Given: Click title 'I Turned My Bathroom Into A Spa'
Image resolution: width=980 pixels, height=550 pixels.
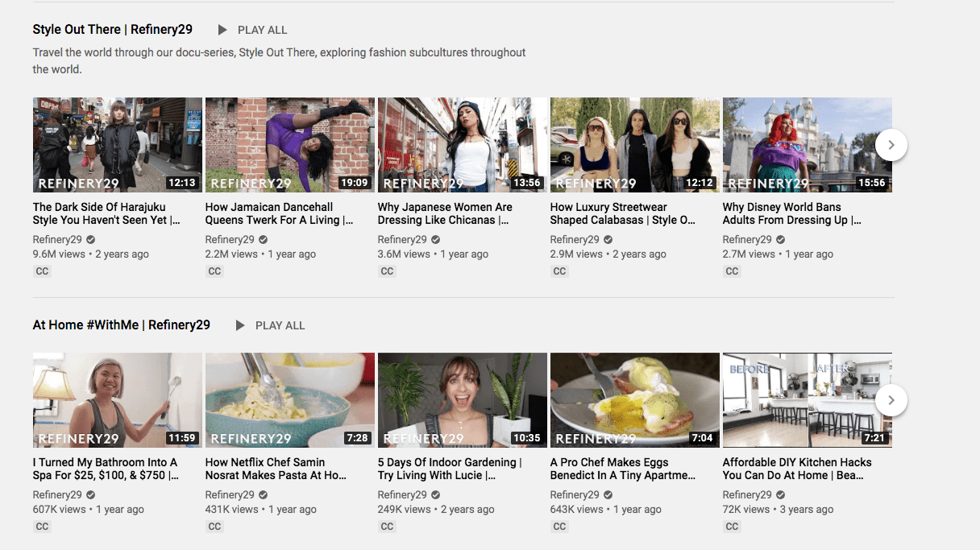Looking at the screenshot, I should point(106,469).
